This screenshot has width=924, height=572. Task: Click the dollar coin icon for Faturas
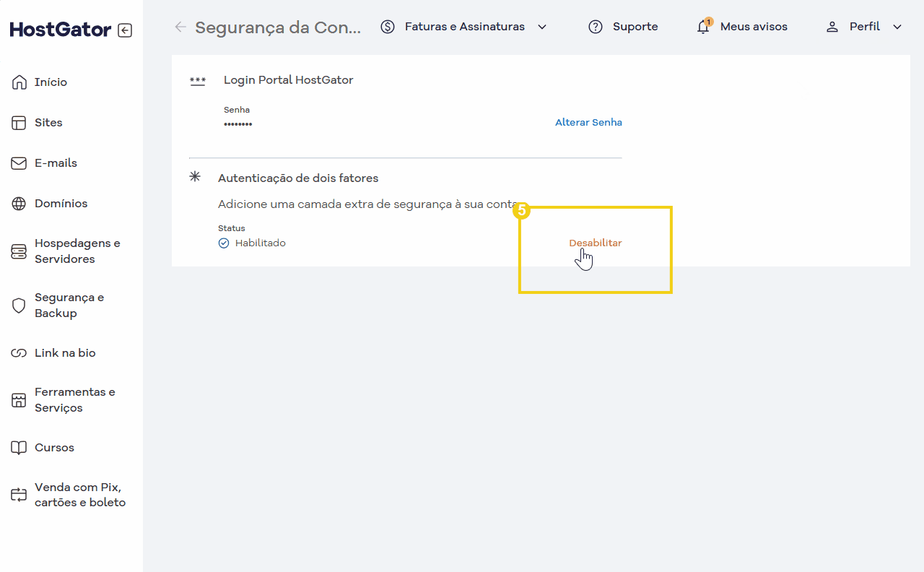click(388, 27)
